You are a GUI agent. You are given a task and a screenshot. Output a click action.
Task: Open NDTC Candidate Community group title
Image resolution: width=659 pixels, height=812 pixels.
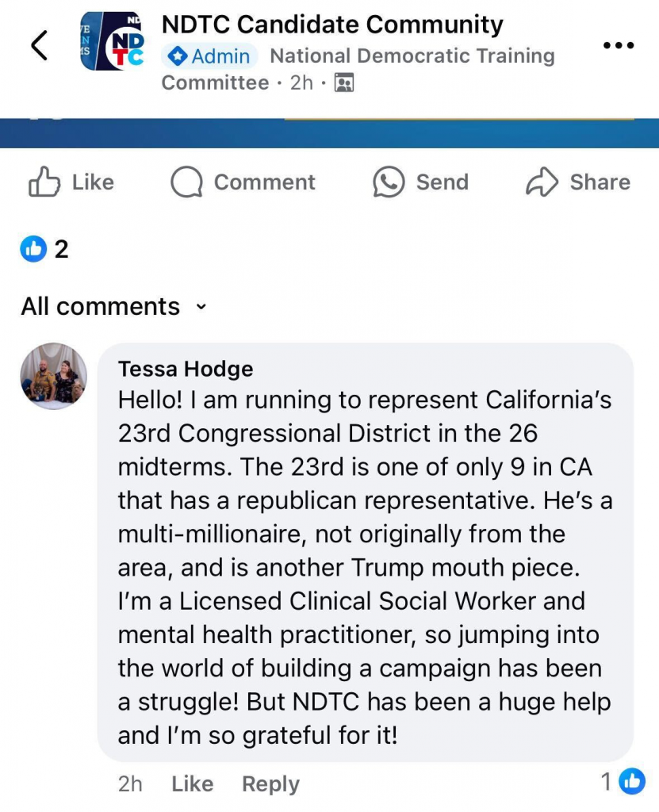click(x=332, y=25)
